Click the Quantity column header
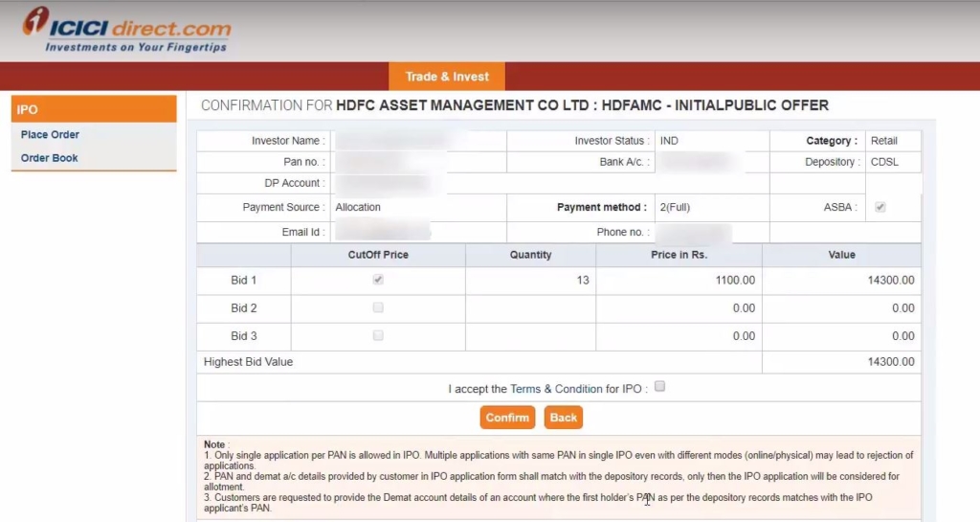The image size is (980, 522). (x=530, y=255)
